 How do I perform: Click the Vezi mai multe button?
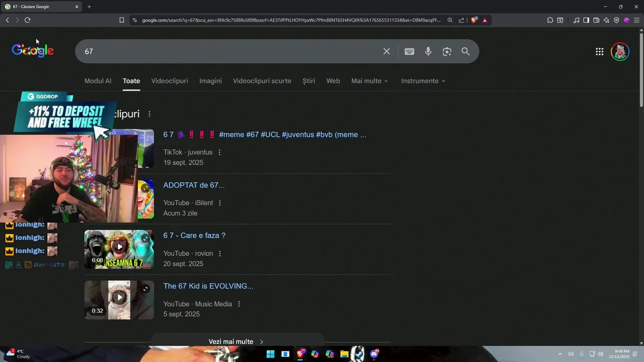coord(236,341)
